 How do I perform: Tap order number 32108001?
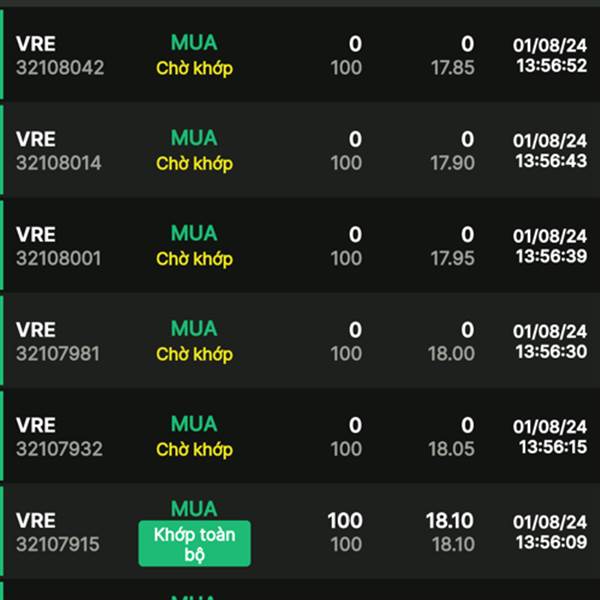tap(59, 258)
